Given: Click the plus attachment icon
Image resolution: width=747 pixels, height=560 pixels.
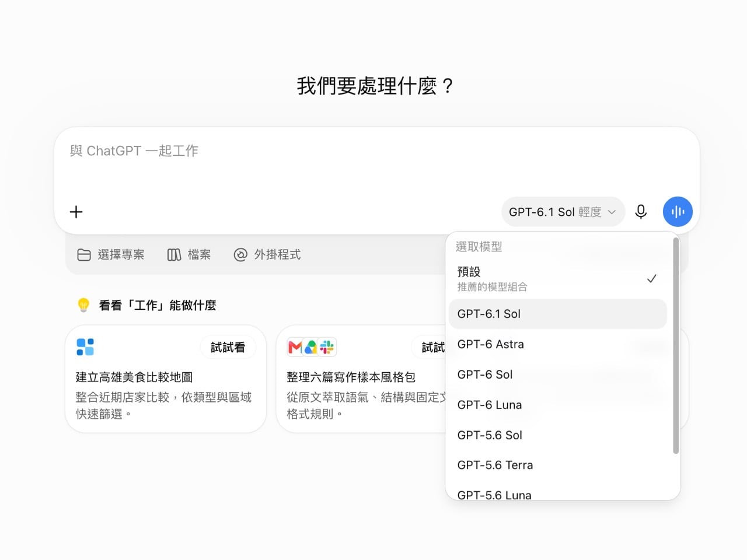Looking at the screenshot, I should point(76,212).
